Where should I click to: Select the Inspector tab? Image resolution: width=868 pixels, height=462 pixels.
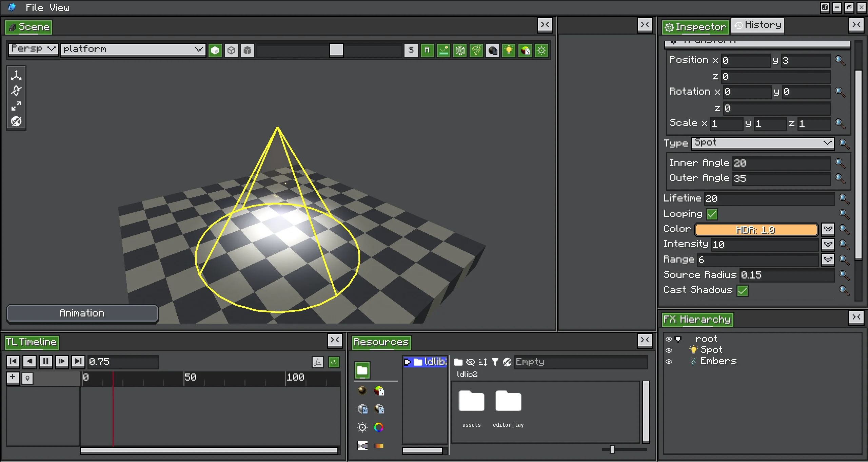(x=696, y=27)
